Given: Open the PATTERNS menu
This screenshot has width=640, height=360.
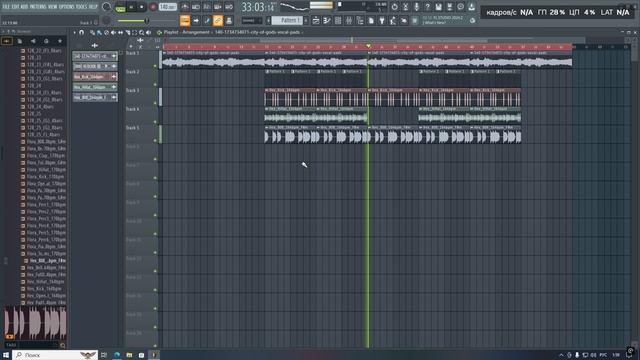Looking at the screenshot, I should coord(38,7).
